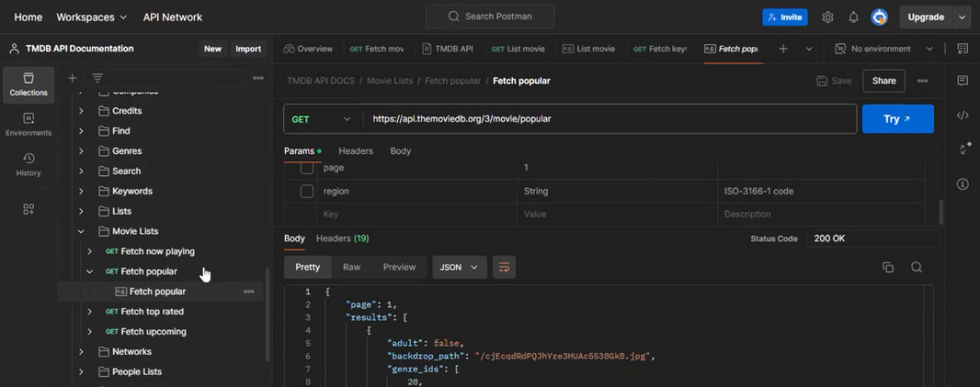Open the GET method dropdown
This screenshot has height=387, width=980.
click(322, 119)
